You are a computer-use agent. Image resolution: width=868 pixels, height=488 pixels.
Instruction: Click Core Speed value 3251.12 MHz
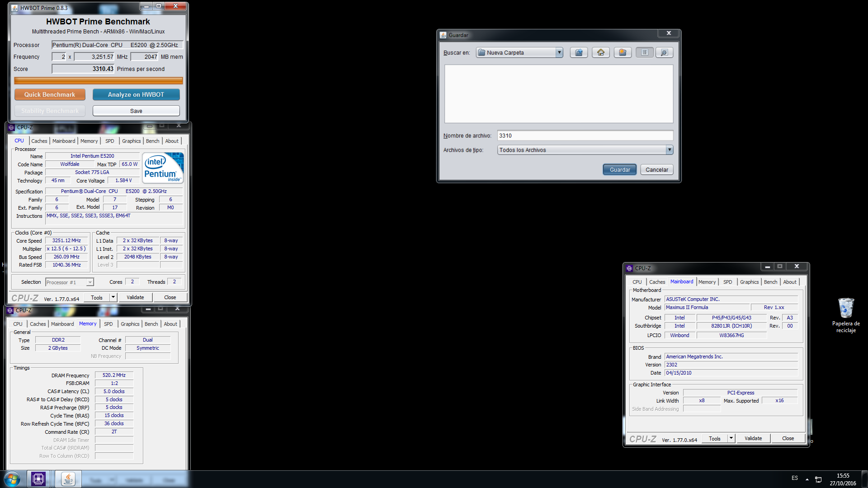click(66, 240)
